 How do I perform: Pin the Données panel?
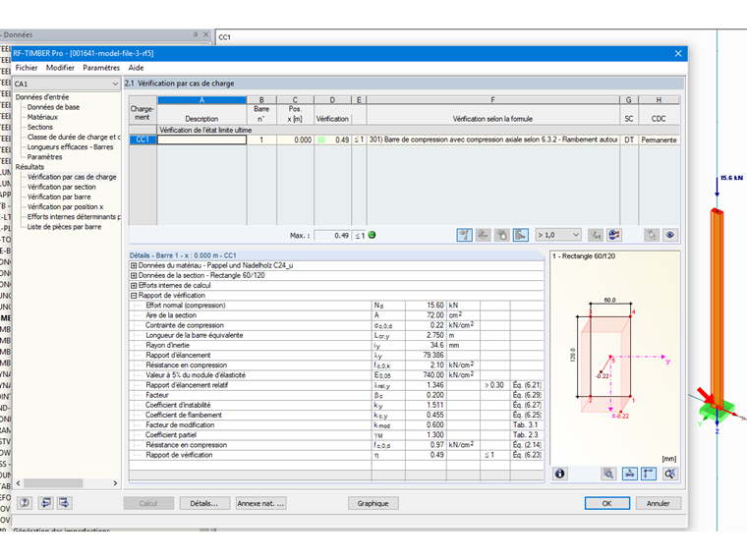click(196, 34)
